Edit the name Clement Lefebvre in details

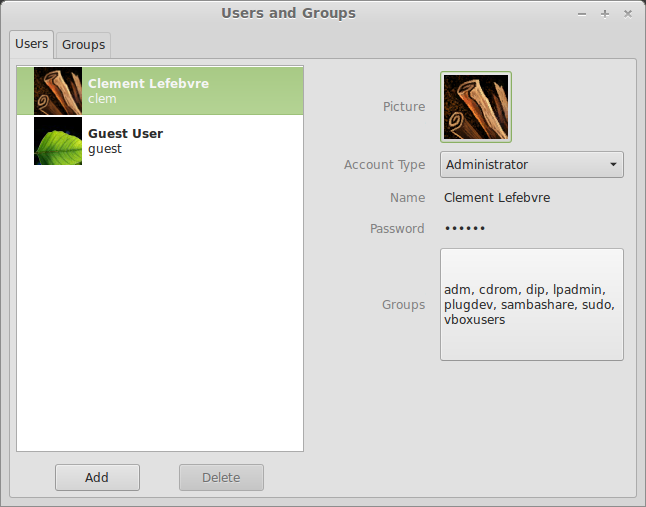tap(496, 198)
